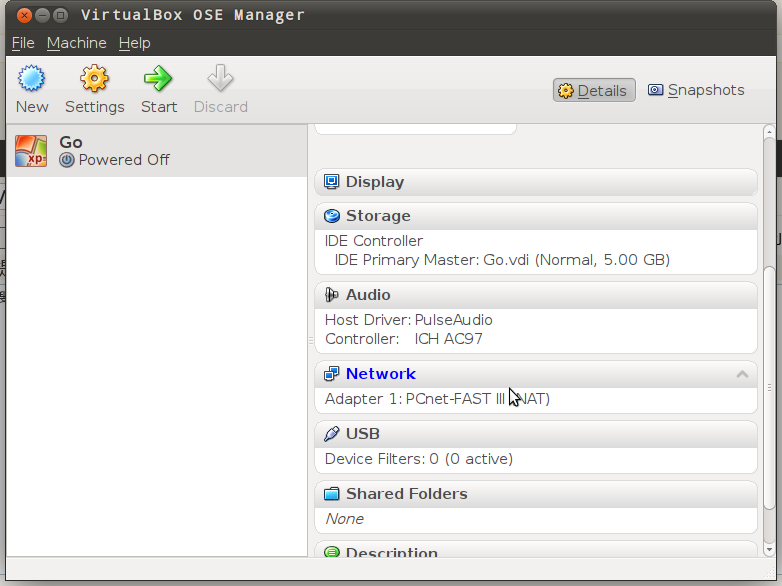782x586 pixels.
Task: Click the greyed Discard arrow icon
Action: [x=220, y=78]
